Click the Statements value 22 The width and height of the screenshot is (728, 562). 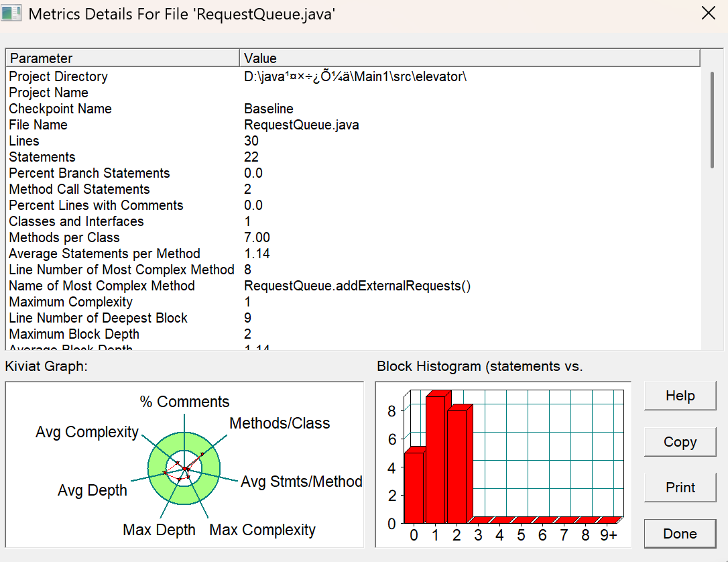pyautogui.click(x=251, y=157)
